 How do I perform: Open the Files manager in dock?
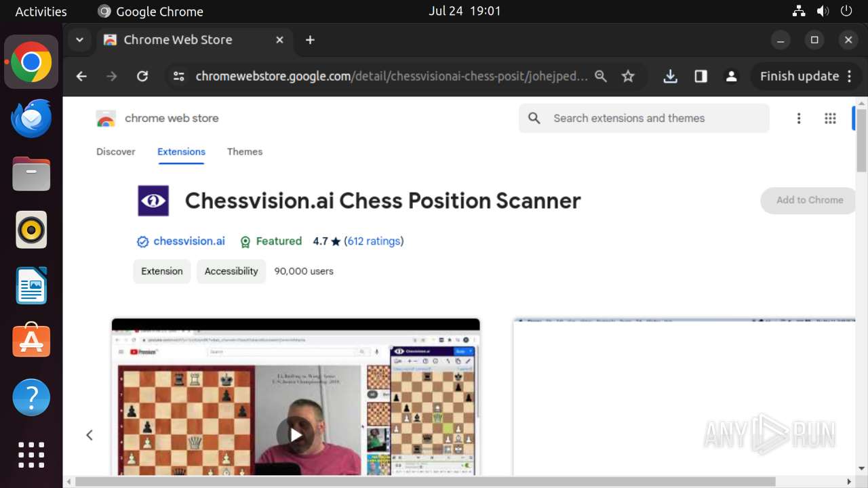pos(31,174)
